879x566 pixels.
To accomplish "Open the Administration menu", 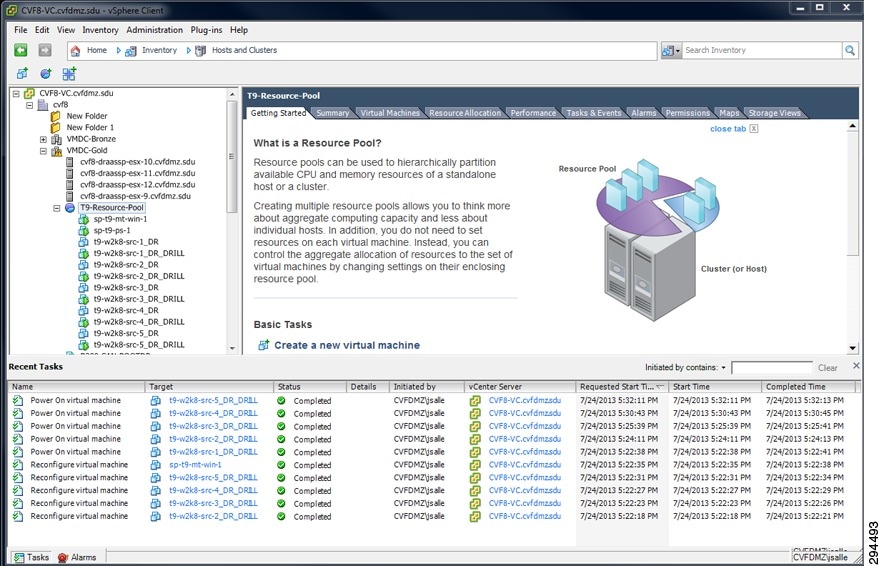I will click(x=155, y=30).
